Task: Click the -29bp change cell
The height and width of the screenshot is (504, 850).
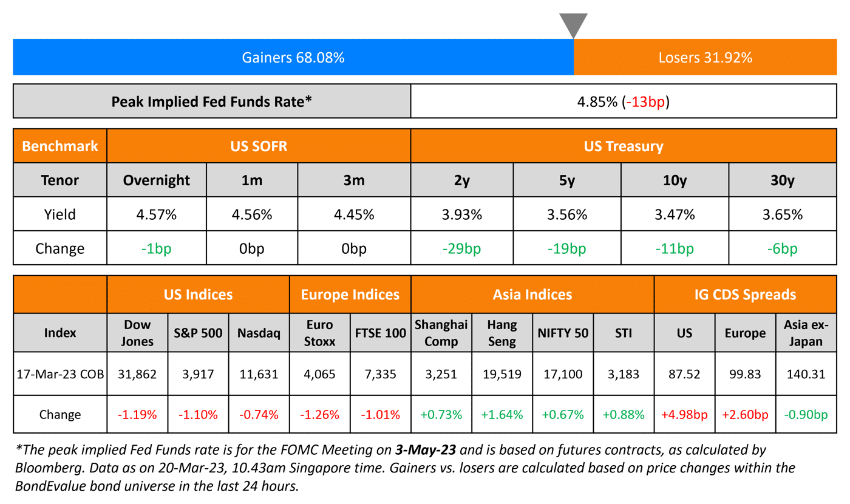Action: (461, 248)
